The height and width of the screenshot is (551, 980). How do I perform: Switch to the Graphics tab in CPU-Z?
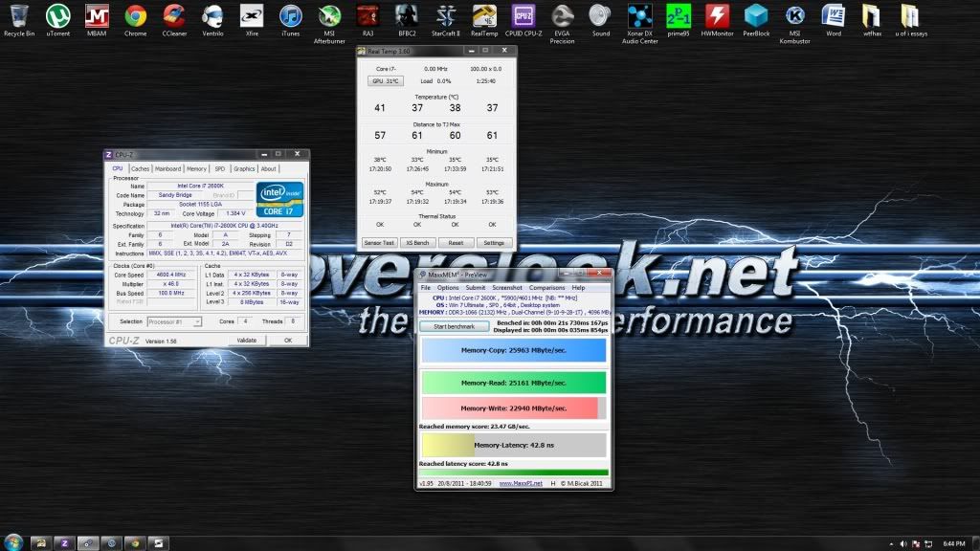click(x=244, y=168)
